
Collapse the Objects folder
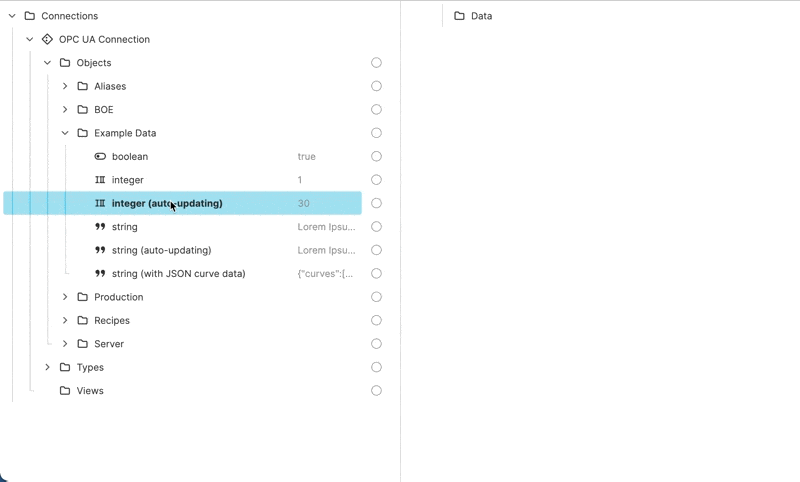pyautogui.click(x=47, y=63)
